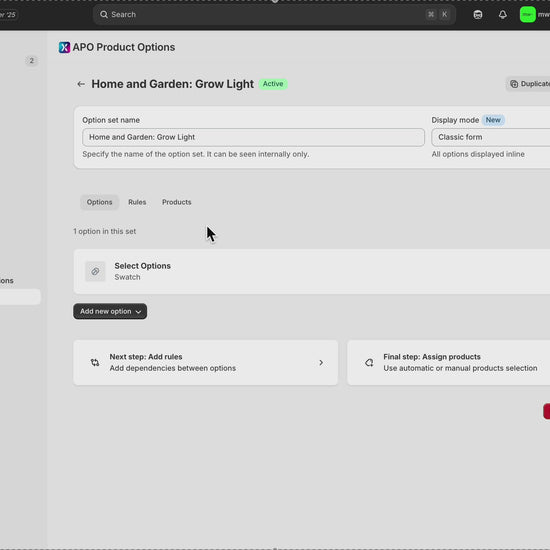Switch to the Rules tab
The height and width of the screenshot is (550, 550).
pyautogui.click(x=137, y=202)
